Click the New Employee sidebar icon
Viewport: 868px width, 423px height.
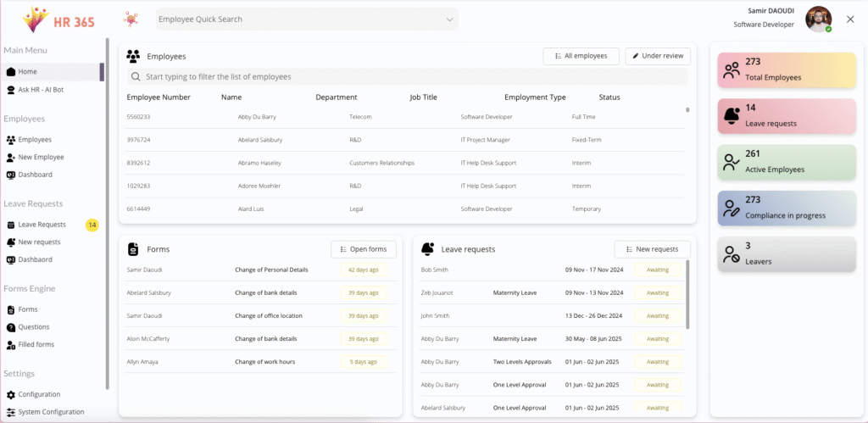pyautogui.click(x=11, y=157)
